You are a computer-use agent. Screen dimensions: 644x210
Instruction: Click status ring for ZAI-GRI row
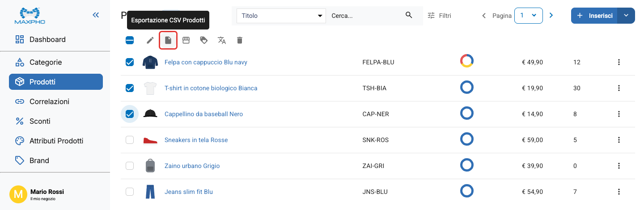(x=467, y=165)
